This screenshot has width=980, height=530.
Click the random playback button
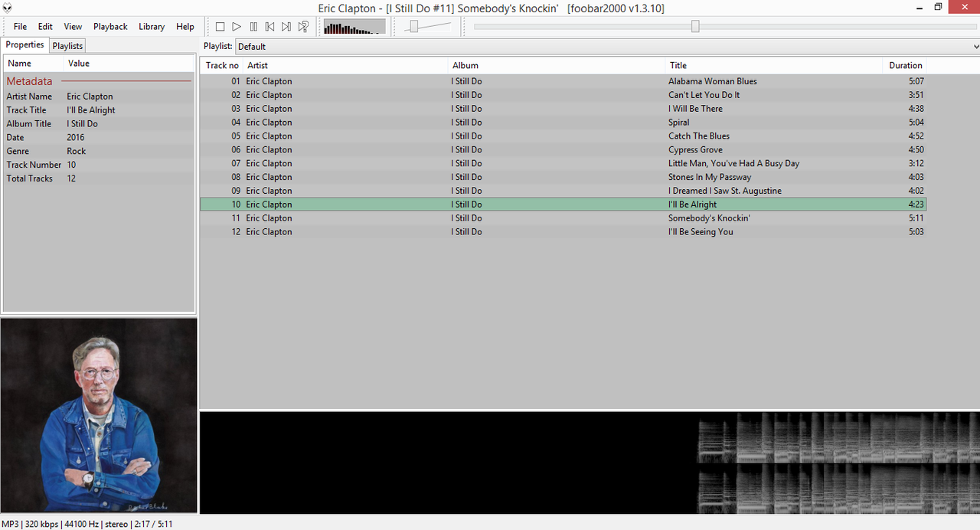click(303, 27)
